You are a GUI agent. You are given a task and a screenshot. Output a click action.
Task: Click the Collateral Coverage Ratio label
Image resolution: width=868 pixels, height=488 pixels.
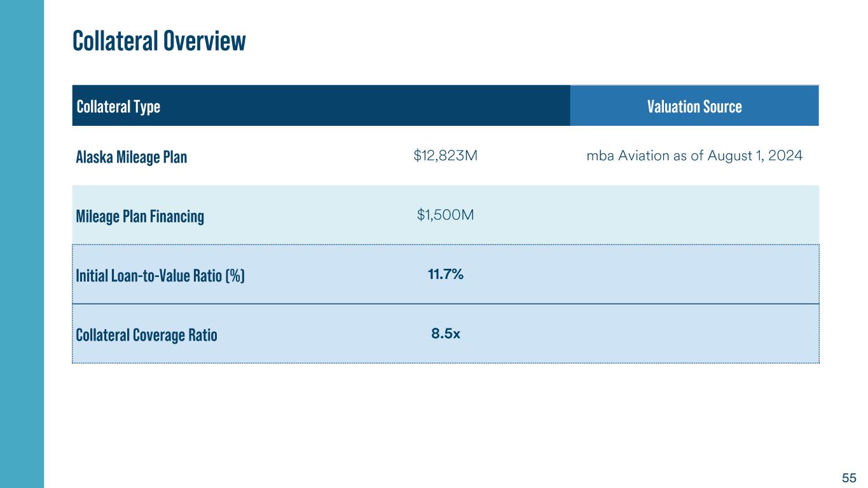[x=146, y=335]
